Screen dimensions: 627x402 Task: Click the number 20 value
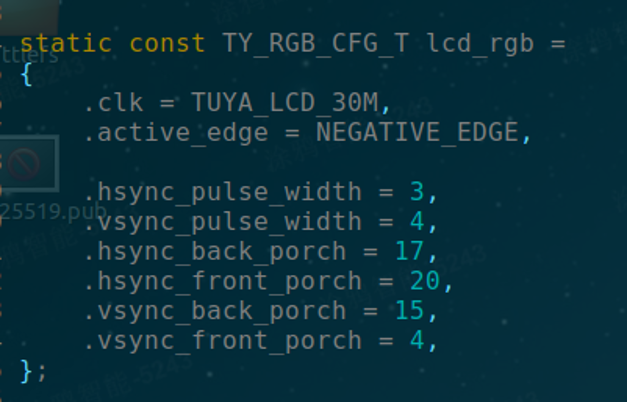pyautogui.click(x=425, y=281)
